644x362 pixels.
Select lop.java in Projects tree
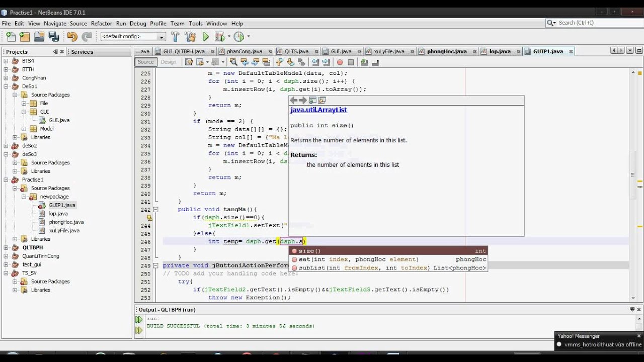pyautogui.click(x=58, y=214)
